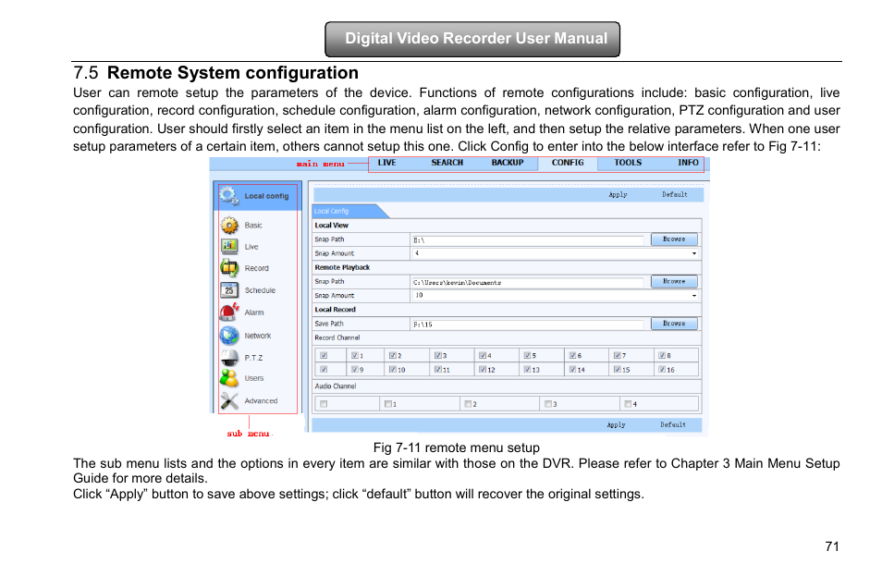Expand Remote Playback Snap Amount dropdown
Screen dimensions: 882x588
(x=694, y=296)
